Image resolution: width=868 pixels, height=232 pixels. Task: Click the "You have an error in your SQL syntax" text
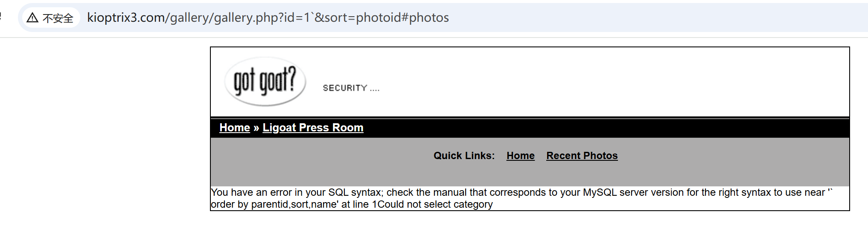(x=296, y=192)
